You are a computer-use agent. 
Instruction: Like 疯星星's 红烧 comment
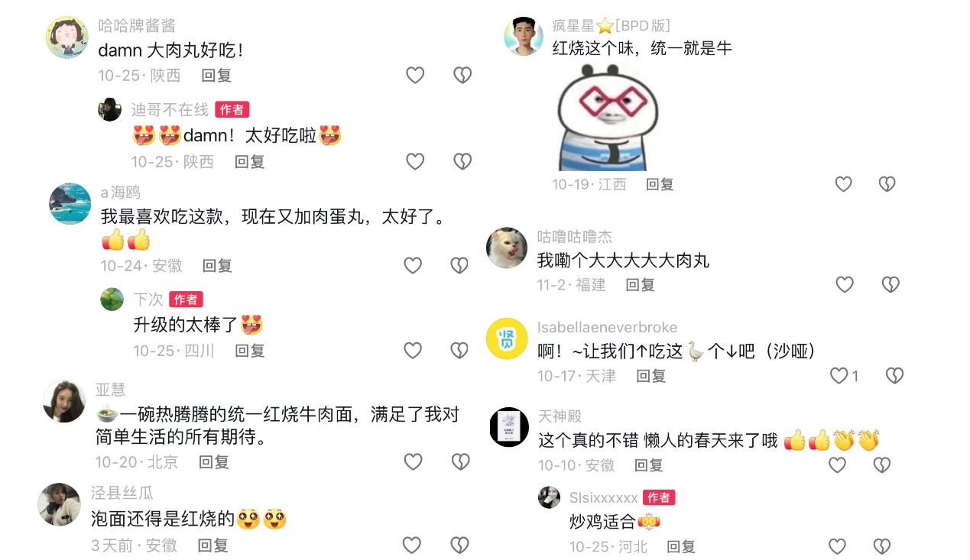click(843, 184)
